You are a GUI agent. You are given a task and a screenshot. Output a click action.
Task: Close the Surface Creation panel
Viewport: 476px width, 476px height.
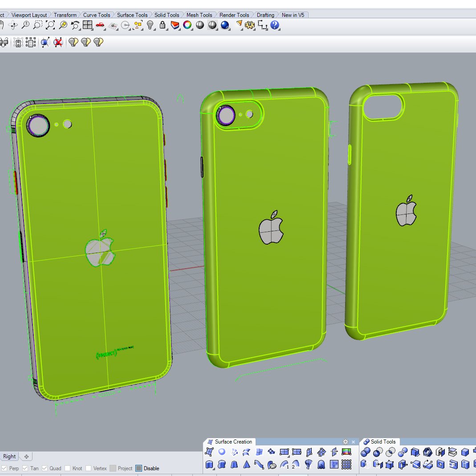[353, 442]
